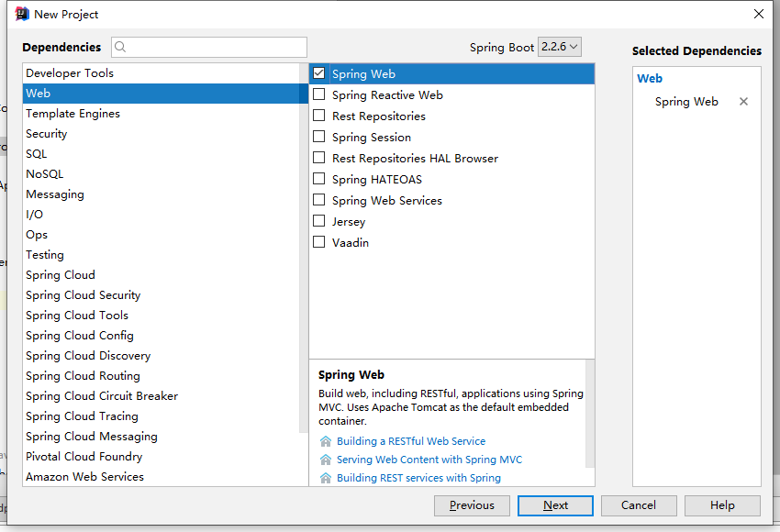The height and width of the screenshot is (532, 780).
Task: Click the house icon beside Building REST services
Action: (x=326, y=478)
